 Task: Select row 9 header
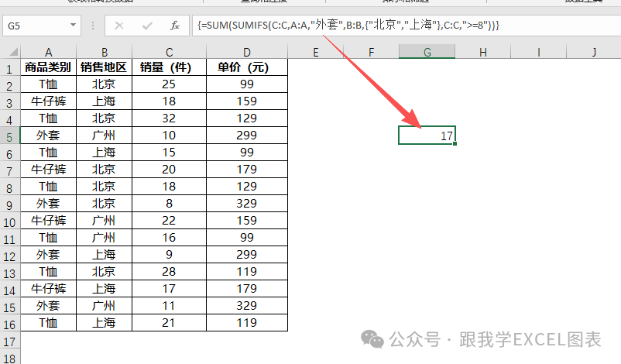pyautogui.click(x=9, y=205)
